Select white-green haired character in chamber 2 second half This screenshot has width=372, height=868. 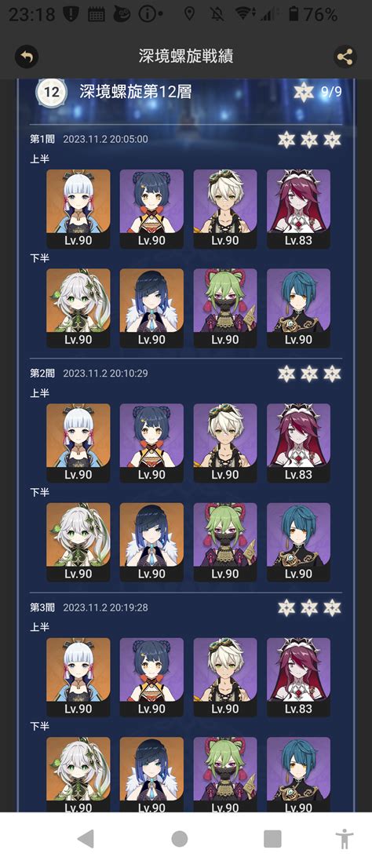click(78, 542)
